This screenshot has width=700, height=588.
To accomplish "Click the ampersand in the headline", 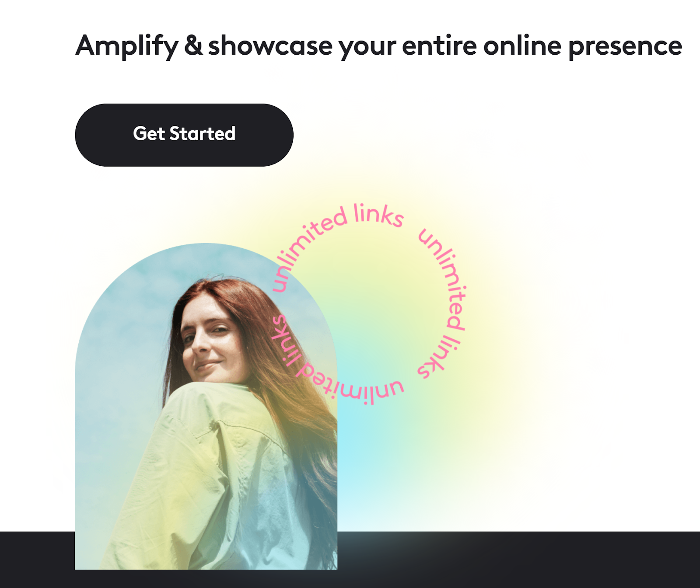I will pos(193,45).
